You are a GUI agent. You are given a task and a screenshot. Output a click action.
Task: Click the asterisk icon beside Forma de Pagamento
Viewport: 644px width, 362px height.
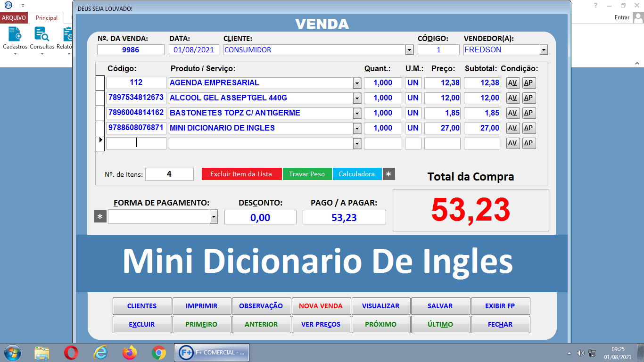[100, 216]
